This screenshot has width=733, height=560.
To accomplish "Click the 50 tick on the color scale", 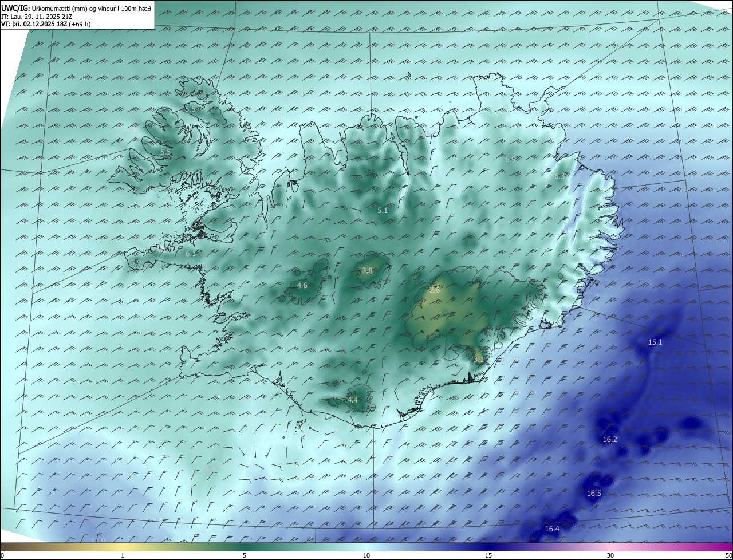I will pos(728,555).
